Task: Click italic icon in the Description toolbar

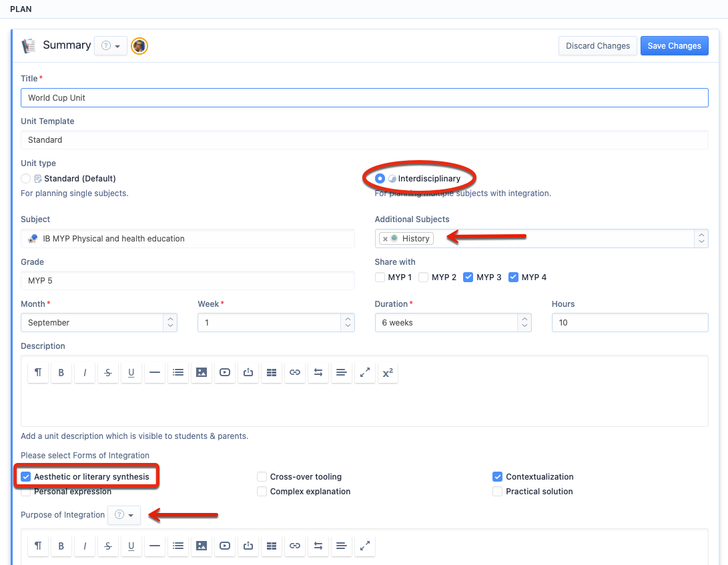Action: [x=85, y=373]
